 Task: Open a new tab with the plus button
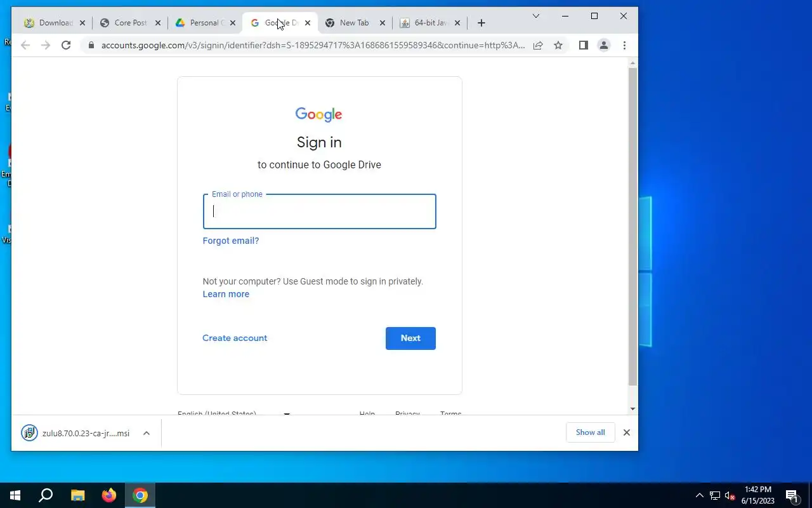pyautogui.click(x=481, y=23)
